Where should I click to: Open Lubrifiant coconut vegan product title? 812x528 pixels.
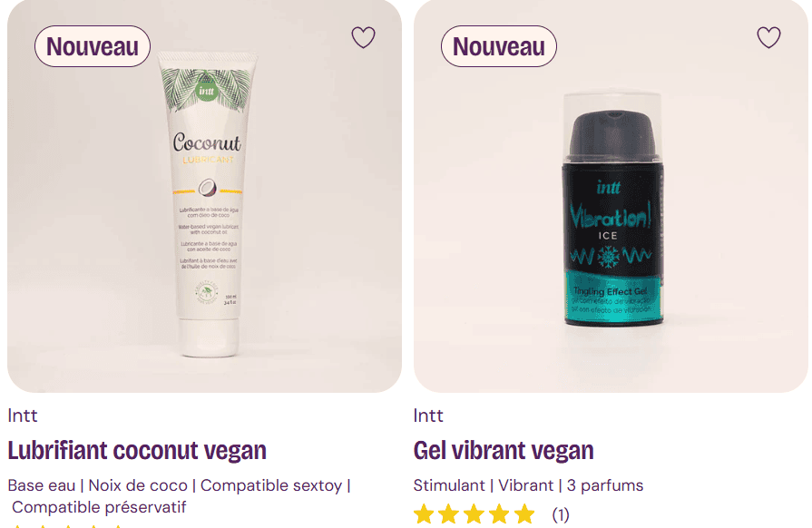(x=137, y=450)
